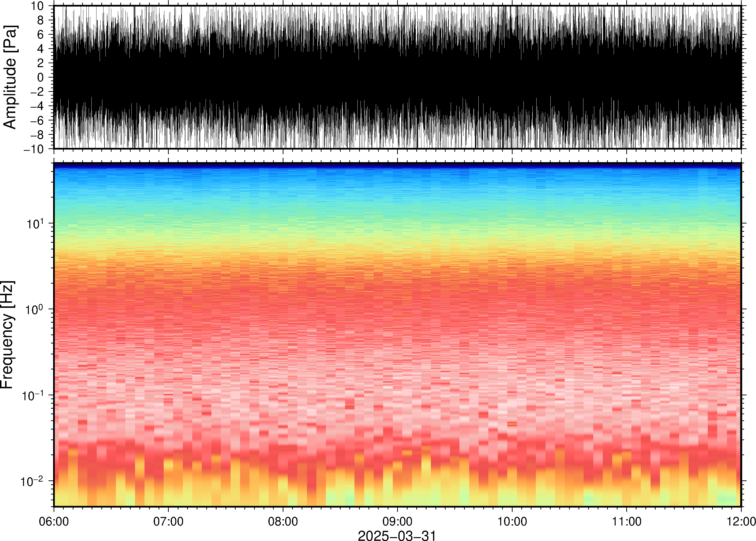Image resolution: width=756 pixels, height=541 pixels.
Task: Click amplitude tick label 2
Action: click(x=41, y=63)
